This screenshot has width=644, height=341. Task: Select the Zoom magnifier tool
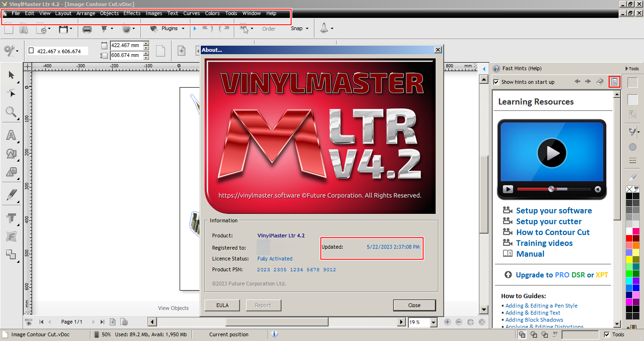[11, 112]
